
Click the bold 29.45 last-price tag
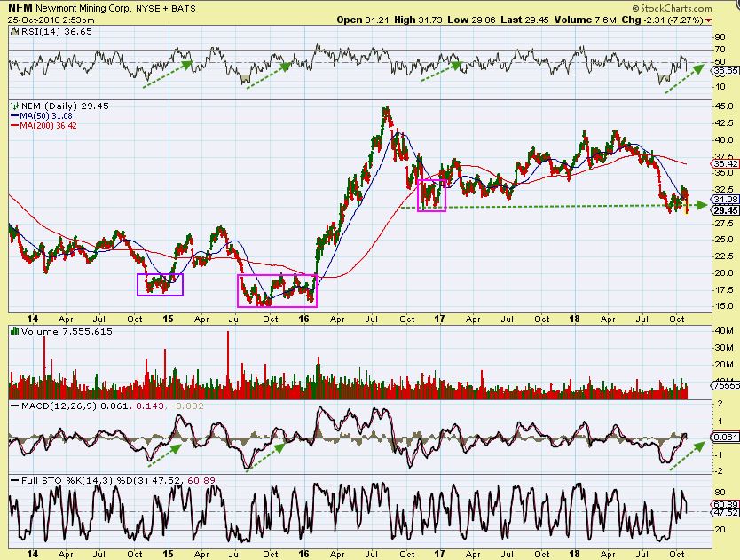click(x=726, y=210)
